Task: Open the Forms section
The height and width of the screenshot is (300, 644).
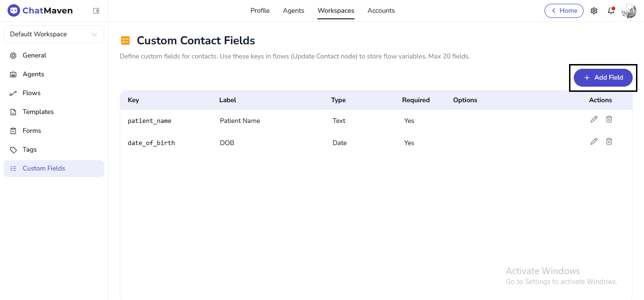Action: coord(33,130)
